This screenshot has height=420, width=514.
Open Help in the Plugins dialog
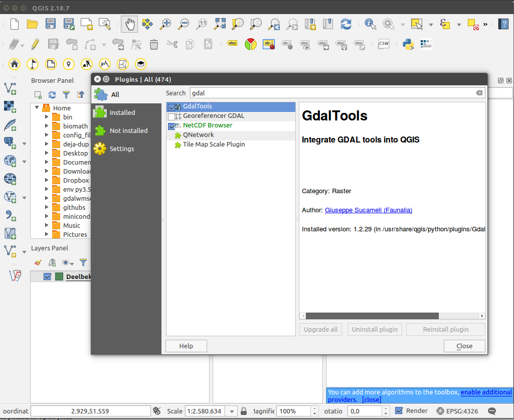(186, 346)
